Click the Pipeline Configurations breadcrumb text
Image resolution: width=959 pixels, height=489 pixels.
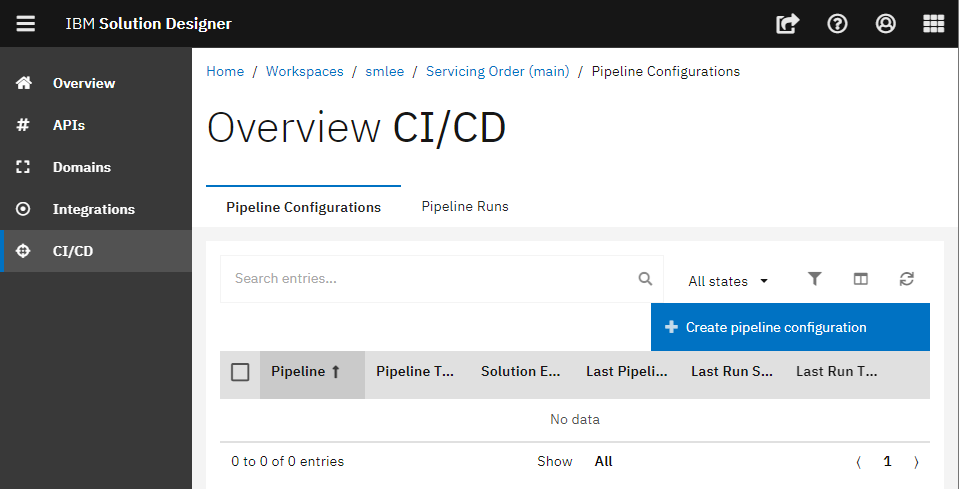click(x=666, y=72)
